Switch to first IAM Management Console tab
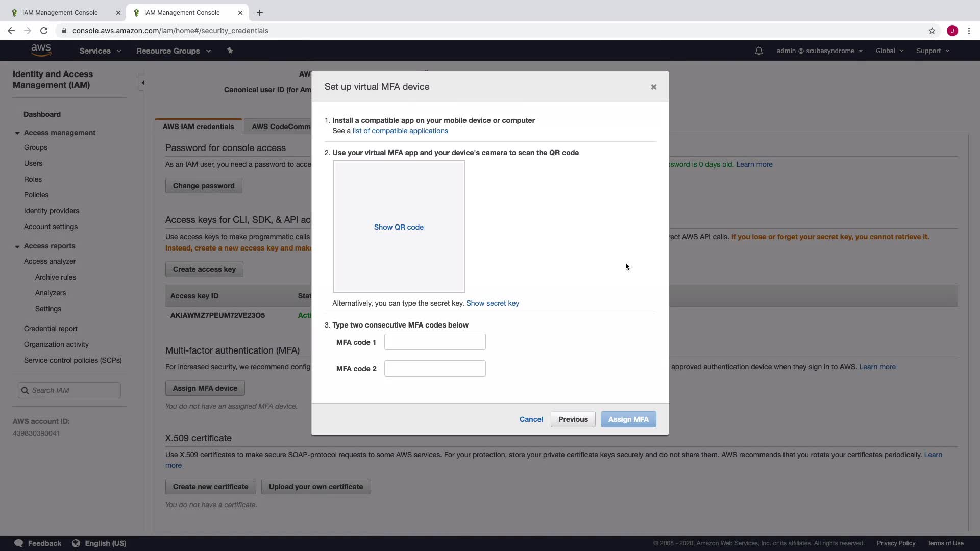 60,13
